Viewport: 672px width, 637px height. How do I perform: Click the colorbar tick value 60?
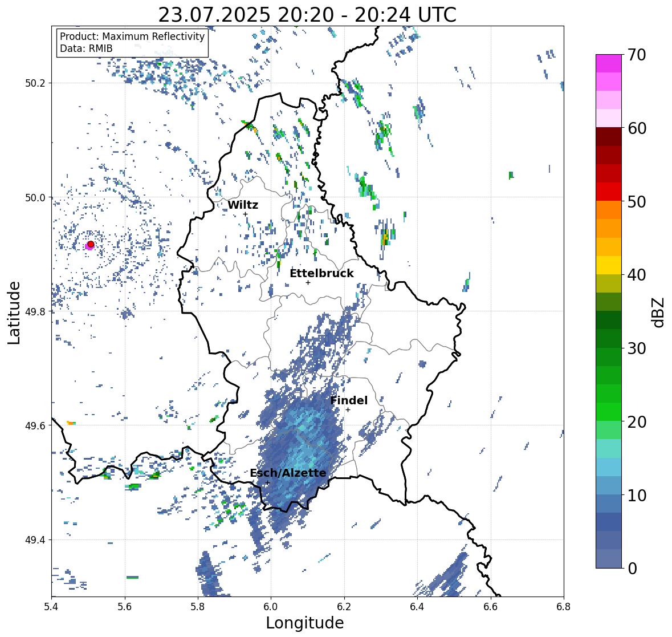coord(637,128)
